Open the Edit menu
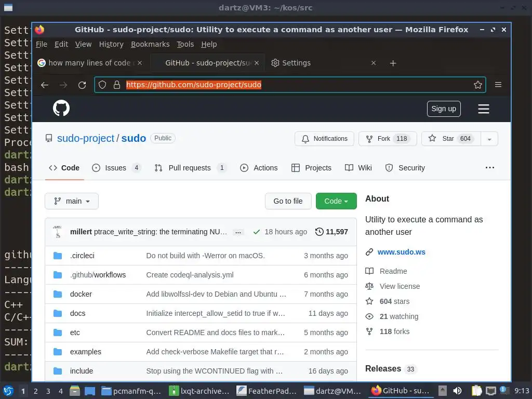 (x=61, y=44)
